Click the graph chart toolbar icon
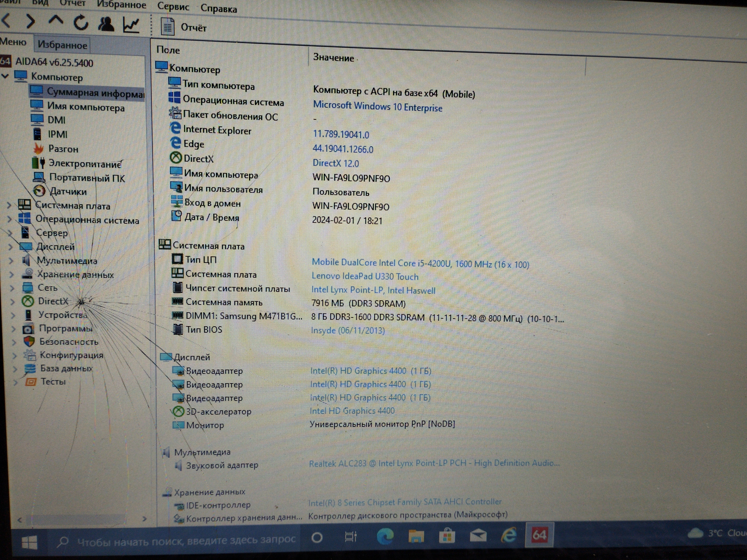 [131, 25]
